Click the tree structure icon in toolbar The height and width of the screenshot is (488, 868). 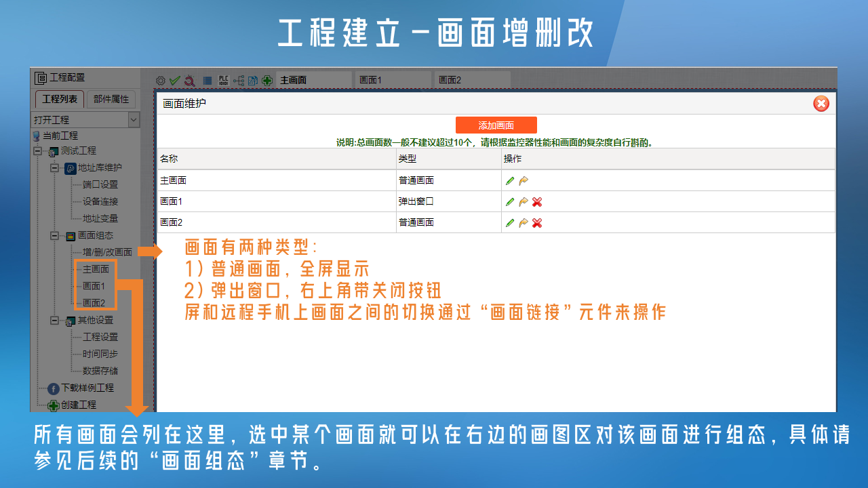239,81
